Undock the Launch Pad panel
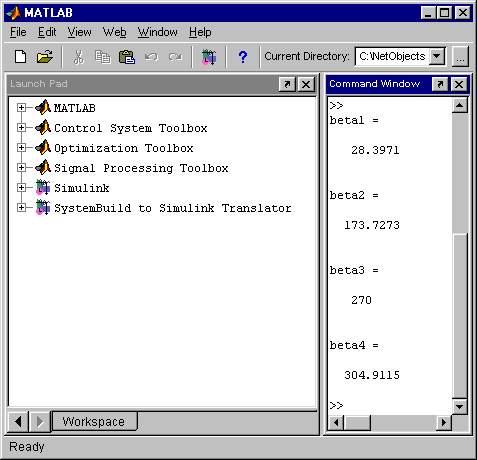Viewport: 477px width, 460px height. (287, 84)
